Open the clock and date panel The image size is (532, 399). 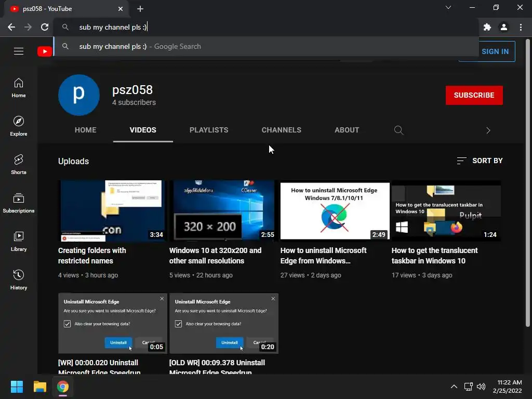point(507,387)
